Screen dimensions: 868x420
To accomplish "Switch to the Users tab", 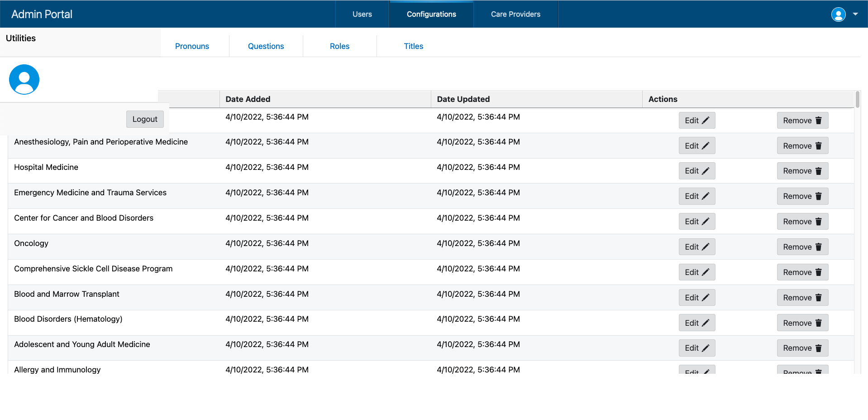I will point(361,14).
